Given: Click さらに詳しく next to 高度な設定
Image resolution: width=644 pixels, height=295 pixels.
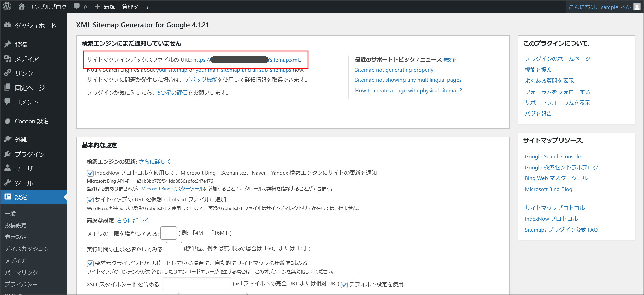Looking at the screenshot, I should pyautogui.click(x=133, y=220).
